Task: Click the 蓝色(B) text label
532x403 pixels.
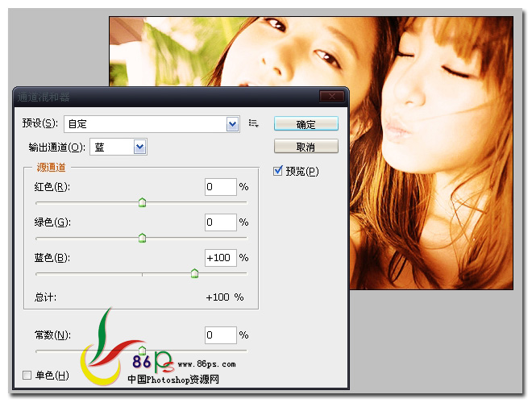Action: click(52, 258)
